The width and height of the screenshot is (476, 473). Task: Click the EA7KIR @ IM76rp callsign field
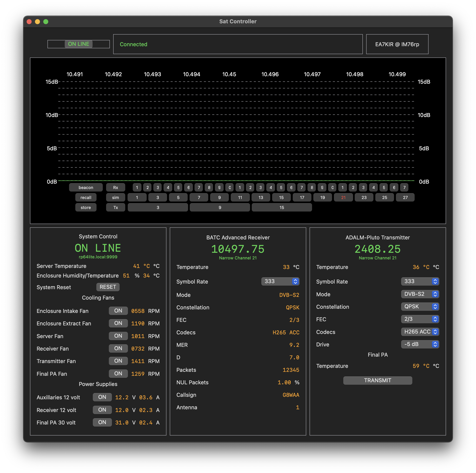coord(397,44)
